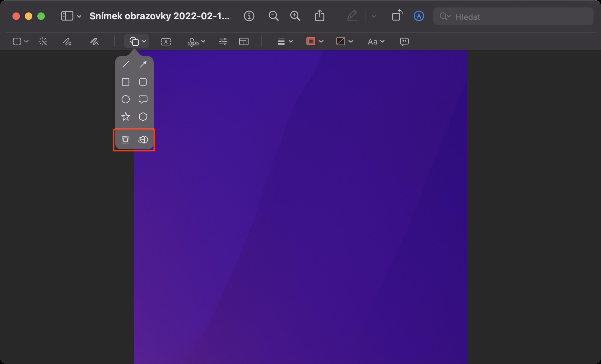Click the Mask highlight tool icon
Viewport: 601px width, 364px height.
coord(126,140)
